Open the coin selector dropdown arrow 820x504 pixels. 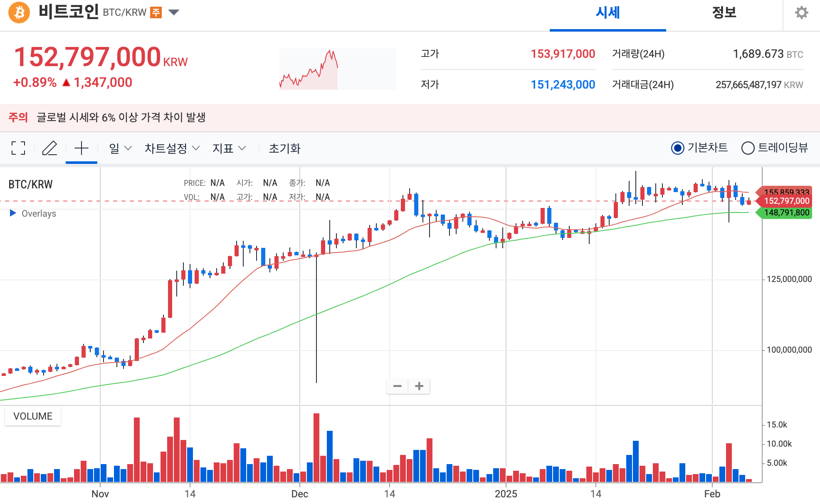[174, 12]
